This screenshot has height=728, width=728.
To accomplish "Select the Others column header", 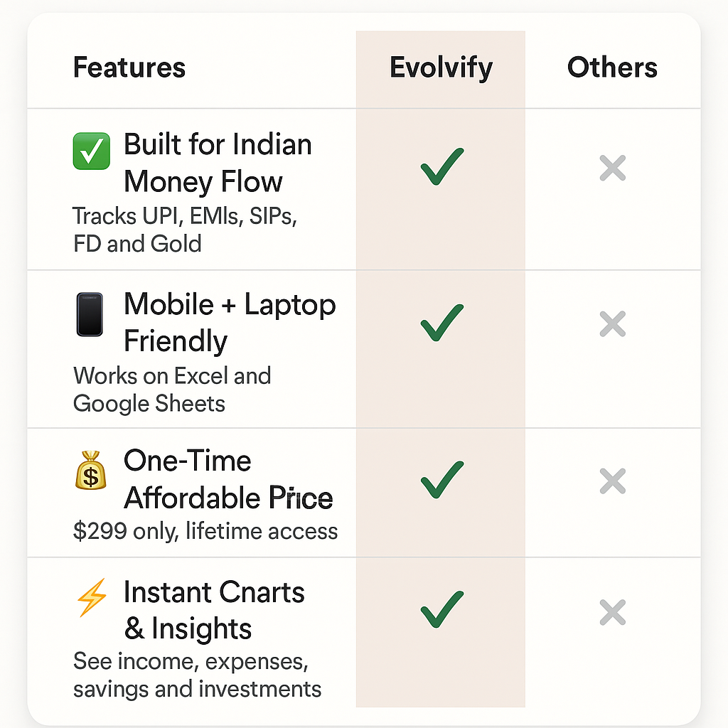I will [x=612, y=68].
